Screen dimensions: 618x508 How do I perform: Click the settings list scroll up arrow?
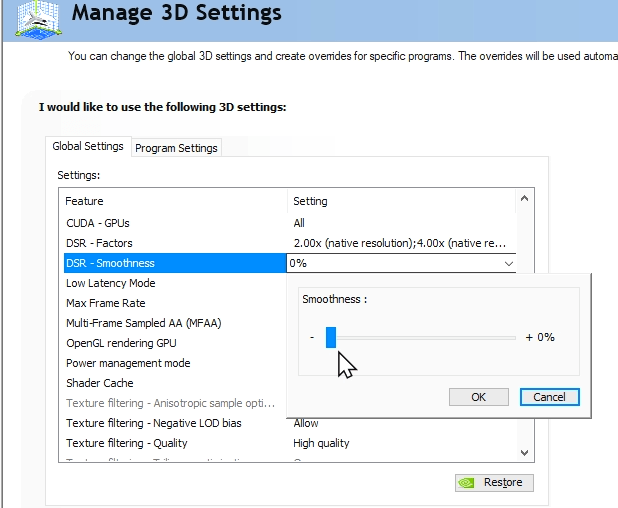point(525,199)
